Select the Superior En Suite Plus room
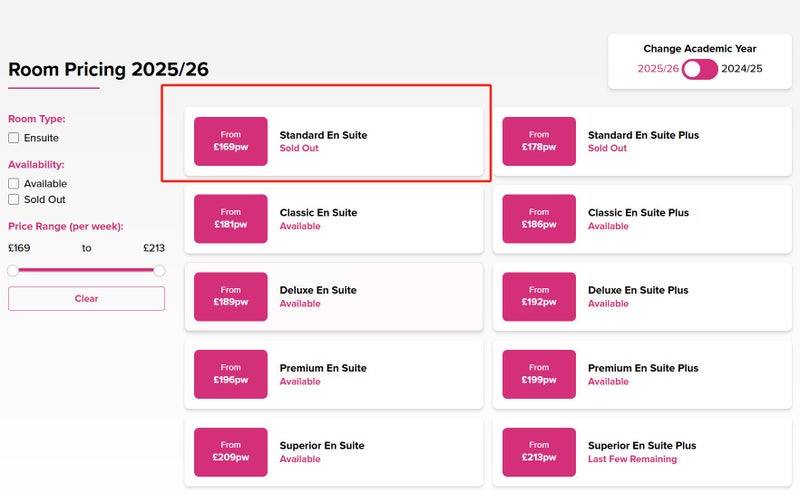 [x=642, y=452]
